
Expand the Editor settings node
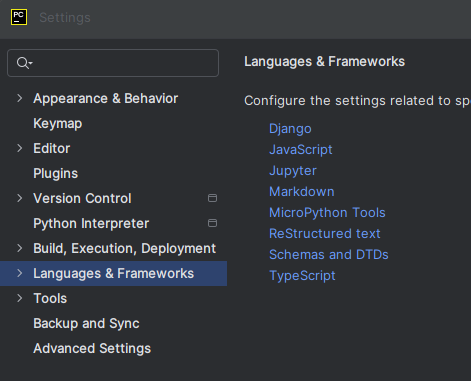click(20, 148)
